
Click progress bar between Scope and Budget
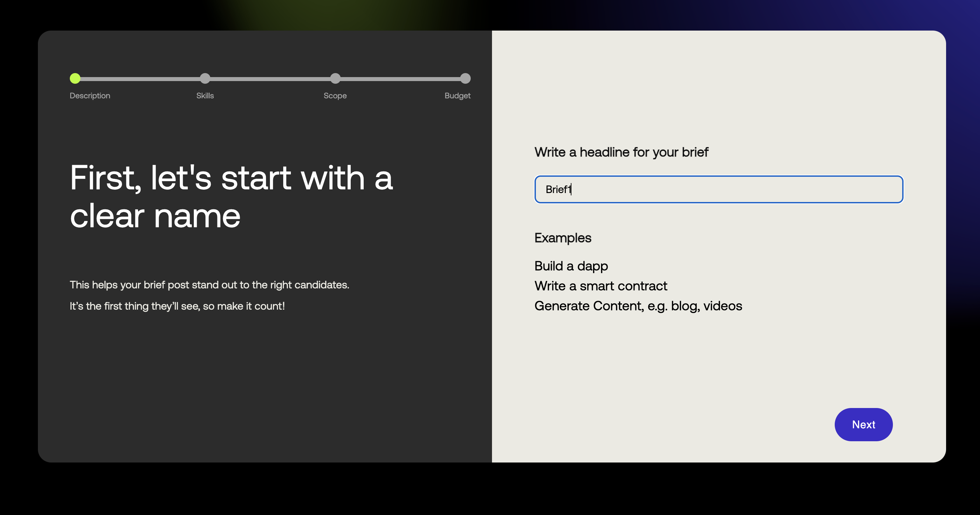click(x=400, y=79)
